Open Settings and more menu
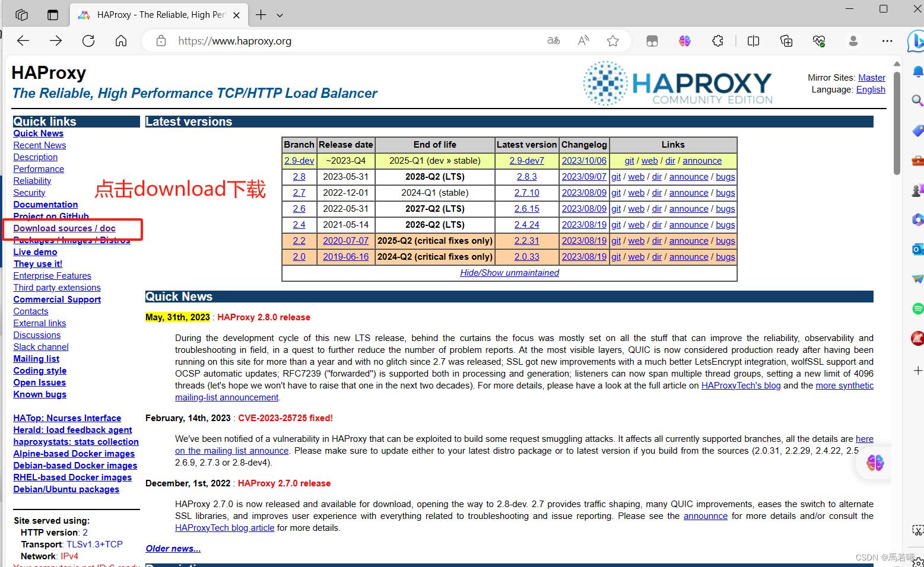Image resolution: width=924 pixels, height=567 pixels. click(x=887, y=41)
